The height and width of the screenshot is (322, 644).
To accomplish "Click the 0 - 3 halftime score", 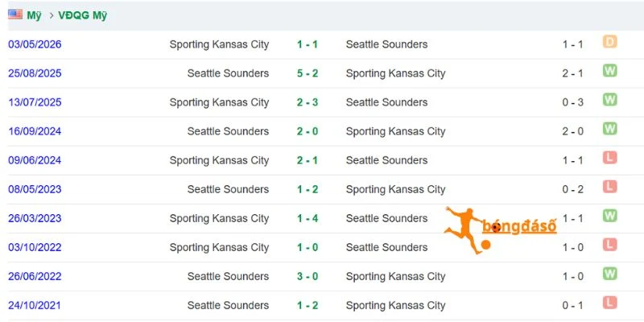I will pyautogui.click(x=573, y=102).
